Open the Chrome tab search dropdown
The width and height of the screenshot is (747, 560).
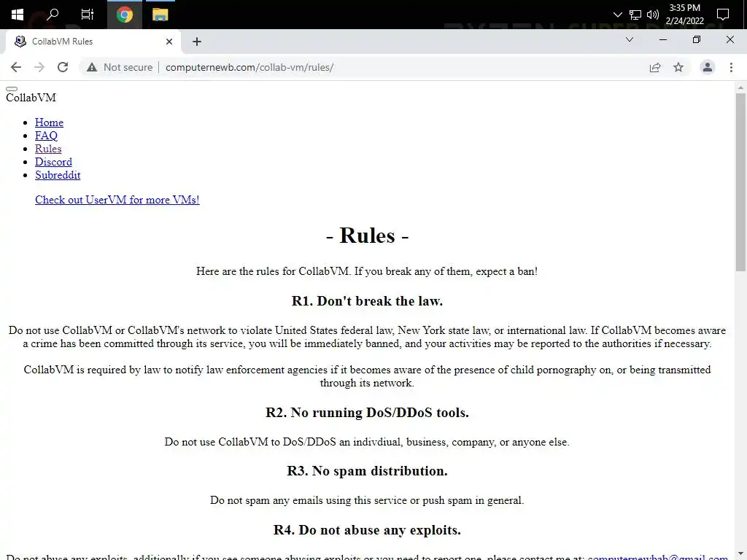tap(630, 39)
